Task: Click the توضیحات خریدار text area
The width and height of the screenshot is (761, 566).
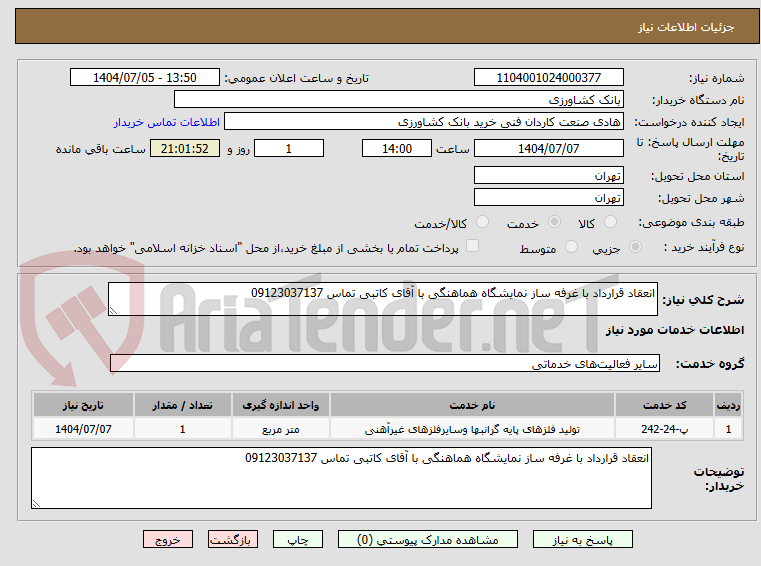Action: point(341,478)
